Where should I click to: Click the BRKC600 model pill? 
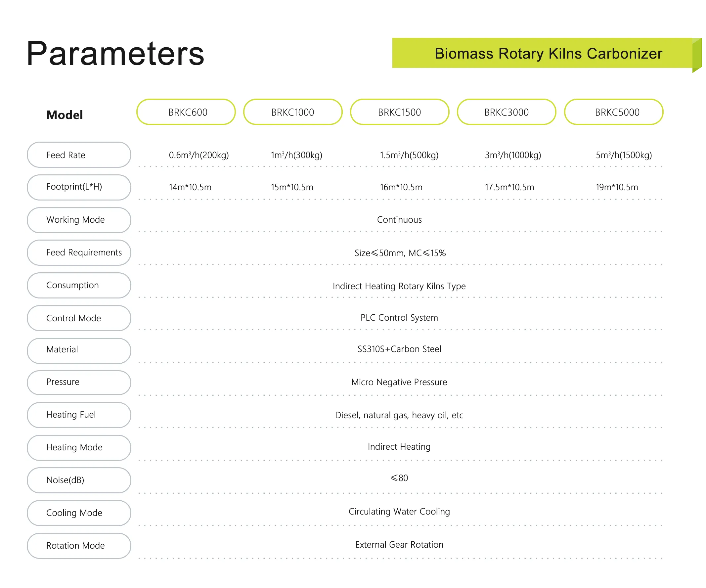[x=186, y=112]
